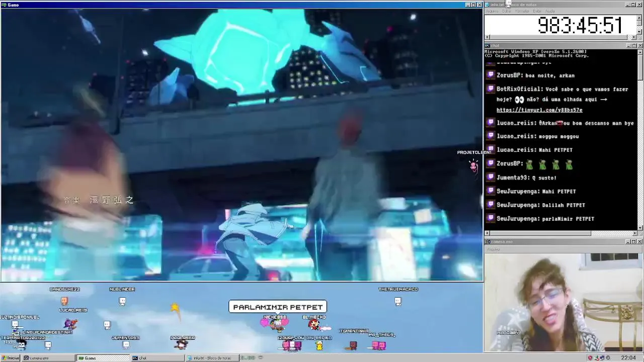Click notepad horizontal scrollbar right arrow
Screen dimensions: 644x362
click(634, 37)
